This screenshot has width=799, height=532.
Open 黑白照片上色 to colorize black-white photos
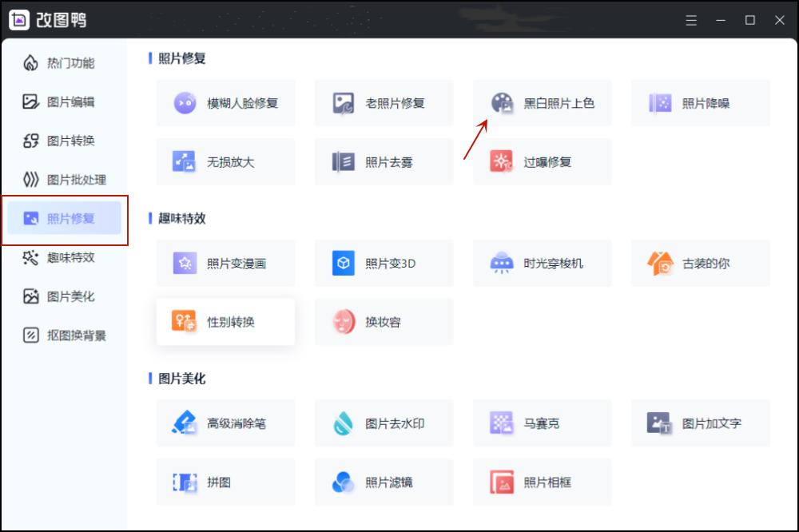(x=542, y=103)
